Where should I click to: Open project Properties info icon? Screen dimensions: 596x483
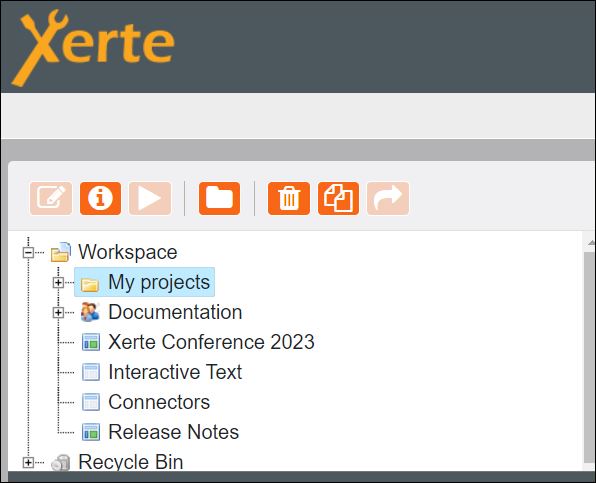pyautogui.click(x=100, y=198)
